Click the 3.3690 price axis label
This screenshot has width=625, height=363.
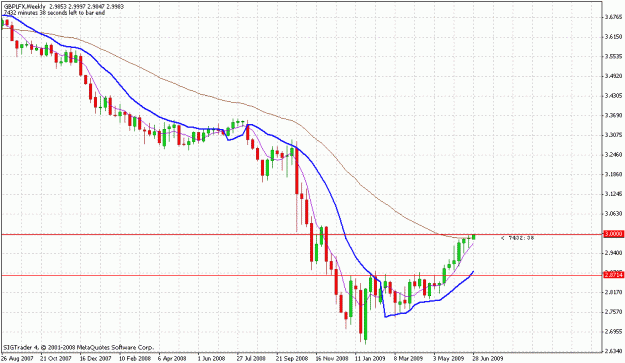(613, 116)
